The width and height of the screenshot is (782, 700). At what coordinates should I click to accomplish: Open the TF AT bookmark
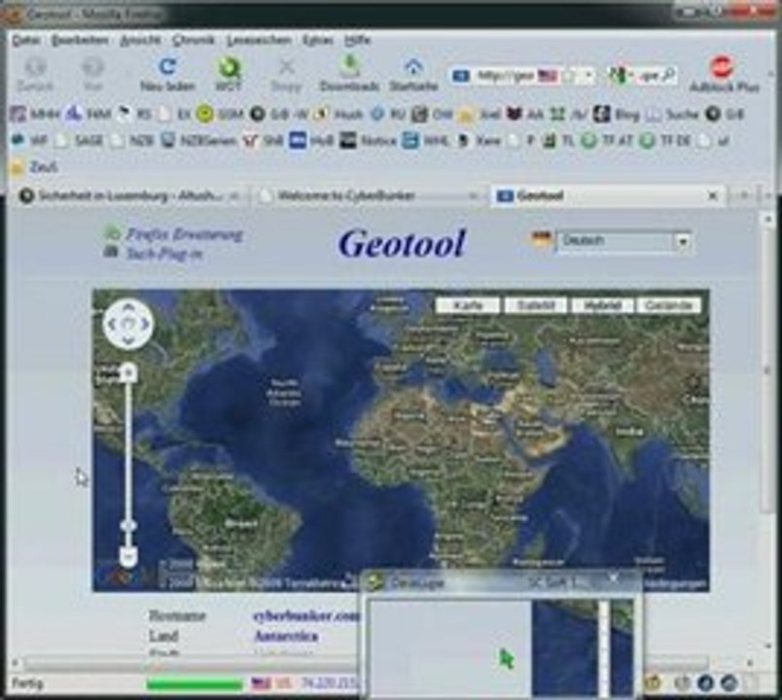coord(608,141)
